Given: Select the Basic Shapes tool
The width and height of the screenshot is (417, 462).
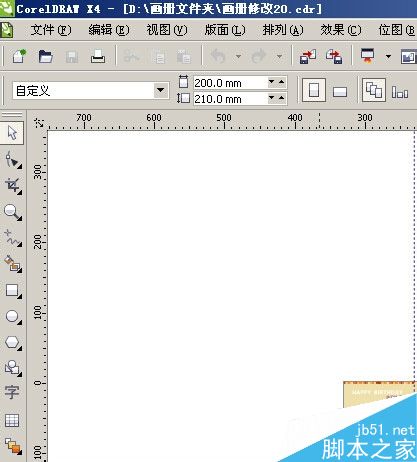Looking at the screenshot, I should click(x=12, y=368).
